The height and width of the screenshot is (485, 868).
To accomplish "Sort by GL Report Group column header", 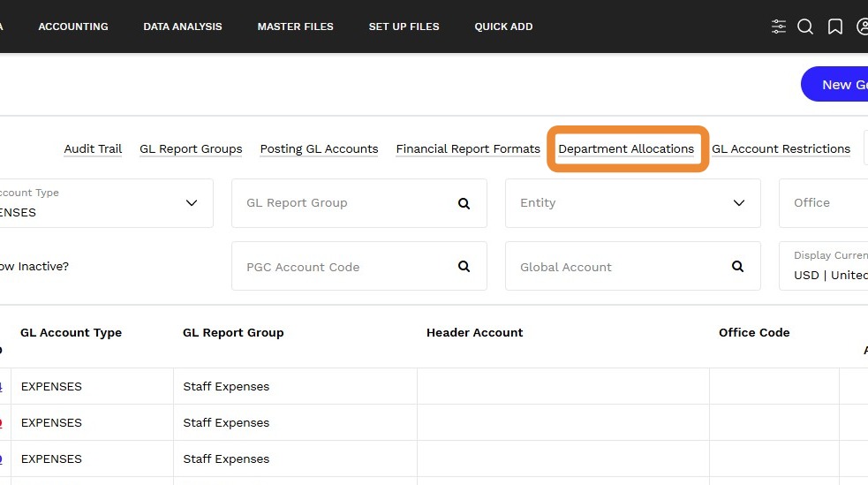I will point(233,333).
